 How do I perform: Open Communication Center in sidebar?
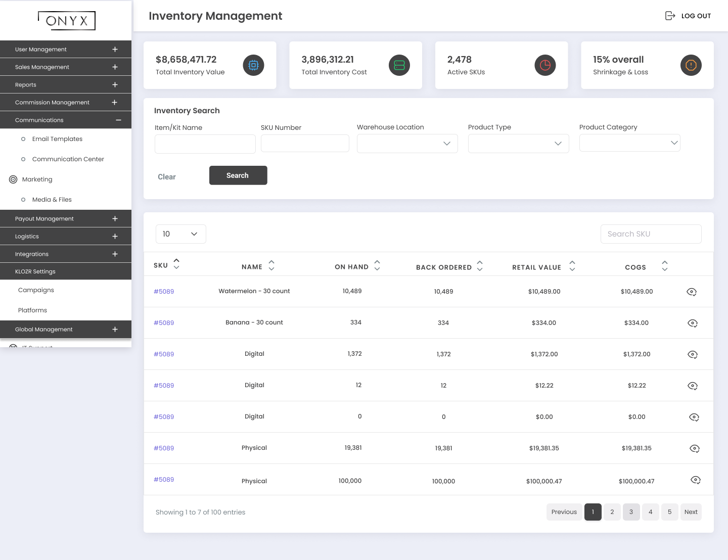[x=68, y=159]
